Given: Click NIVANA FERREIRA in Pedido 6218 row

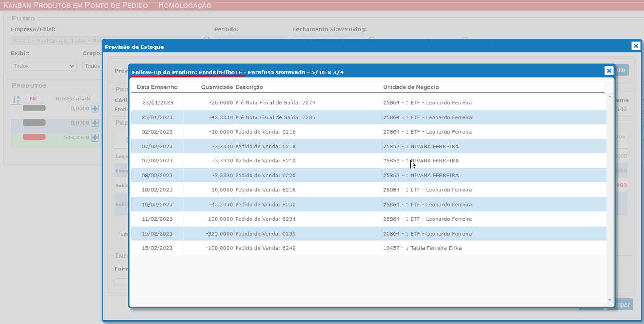Looking at the screenshot, I should pyautogui.click(x=435, y=146).
